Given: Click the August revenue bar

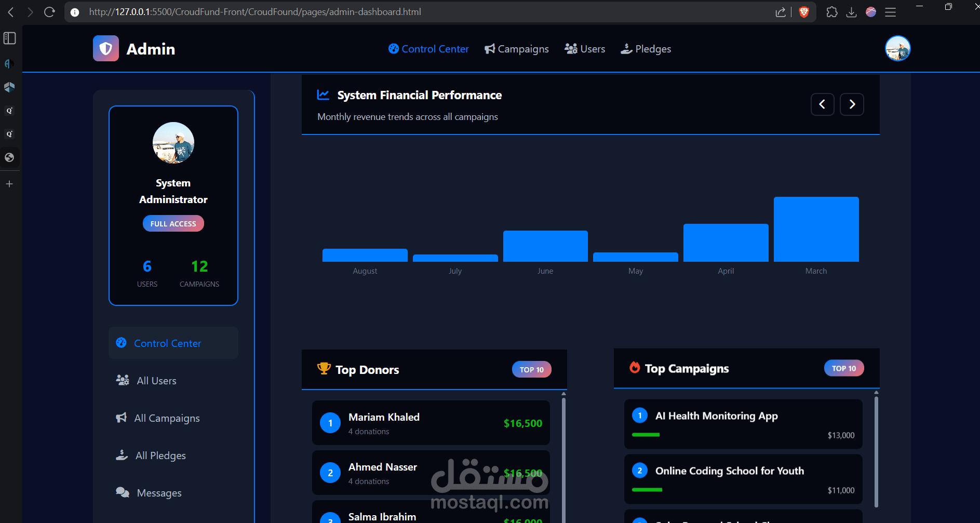Looking at the screenshot, I should [365, 255].
